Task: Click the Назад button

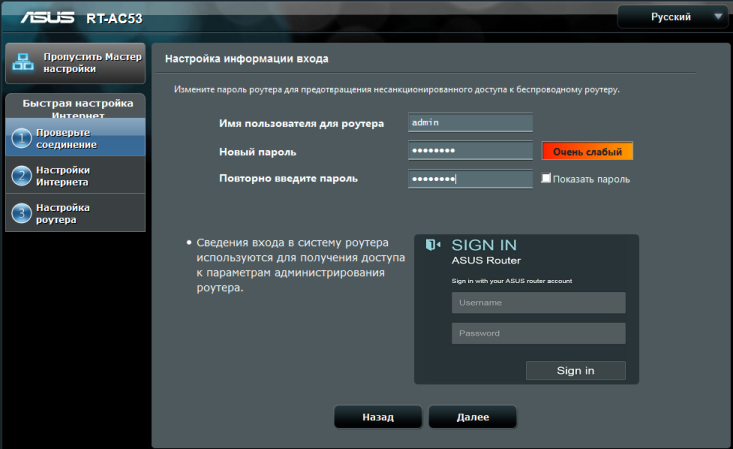Action: 378,417
